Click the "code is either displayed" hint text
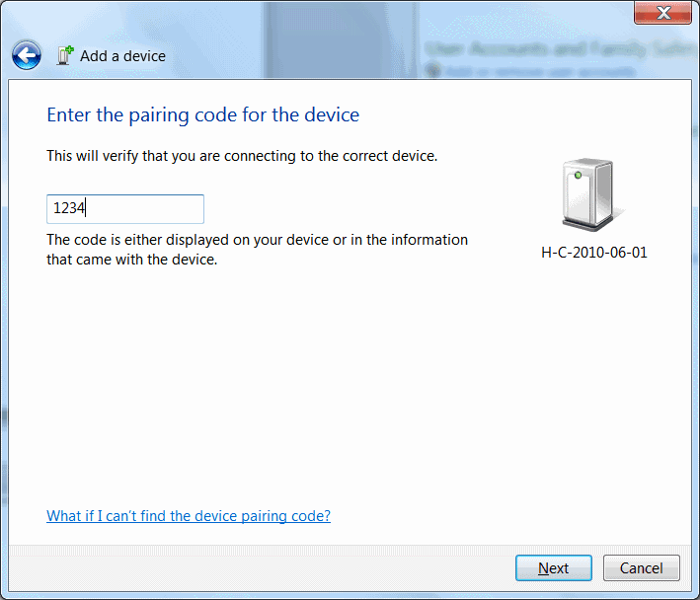Image resolution: width=700 pixels, height=600 pixels. coord(257,240)
